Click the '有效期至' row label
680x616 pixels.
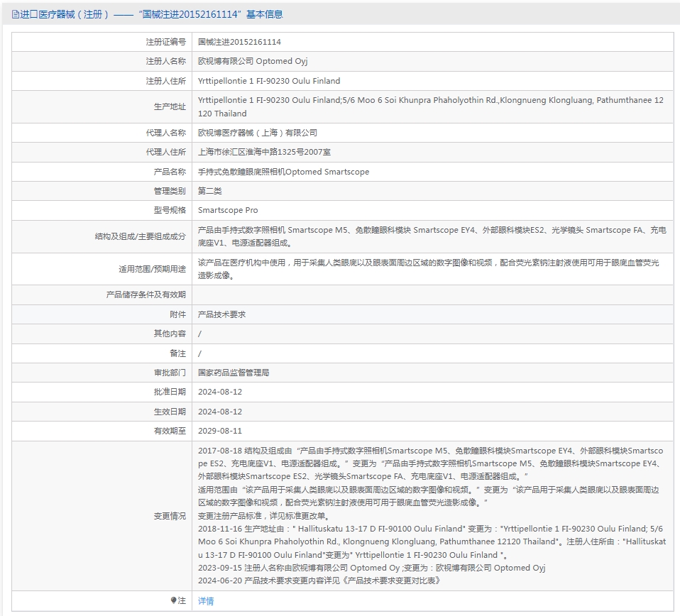(170, 431)
